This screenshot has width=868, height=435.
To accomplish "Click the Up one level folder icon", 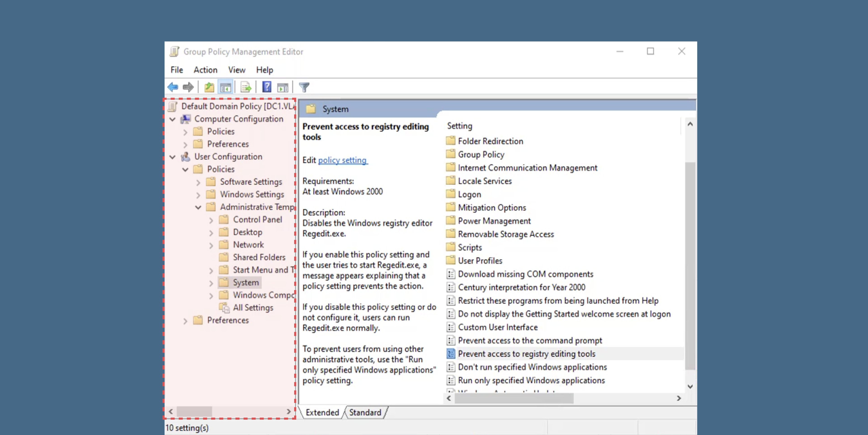I will 209,87.
